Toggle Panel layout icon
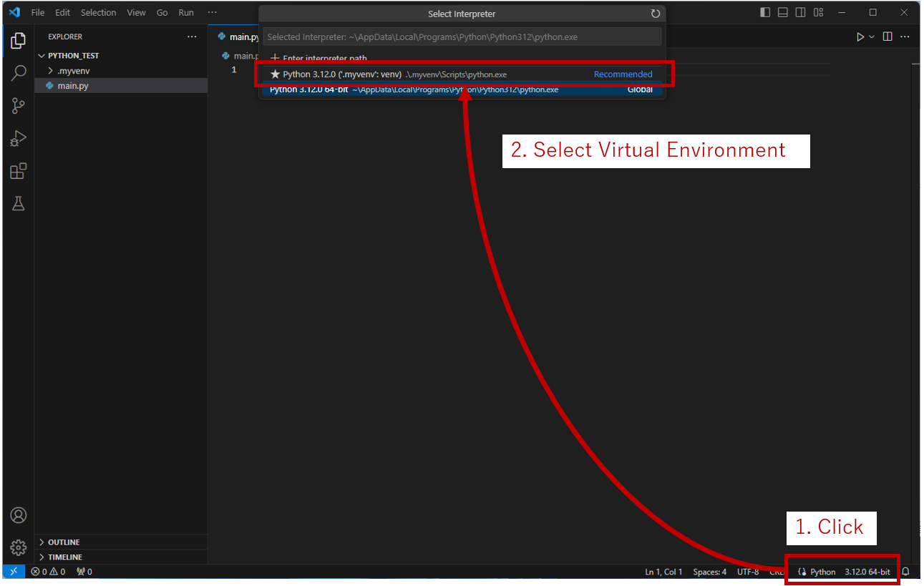 [x=783, y=12]
